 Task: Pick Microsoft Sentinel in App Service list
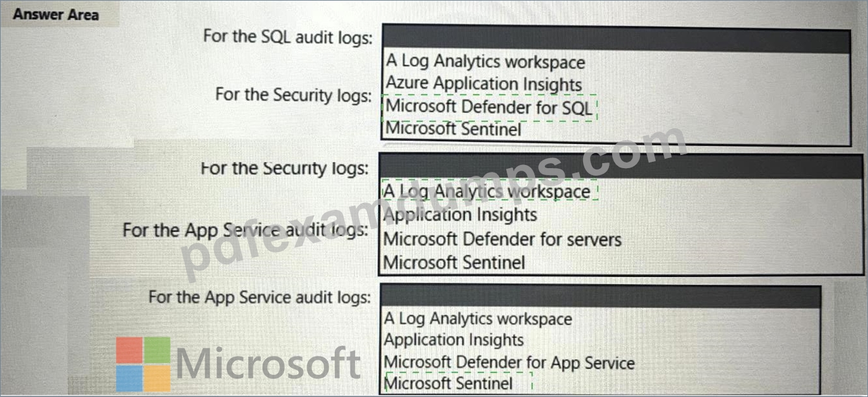pyautogui.click(x=449, y=383)
